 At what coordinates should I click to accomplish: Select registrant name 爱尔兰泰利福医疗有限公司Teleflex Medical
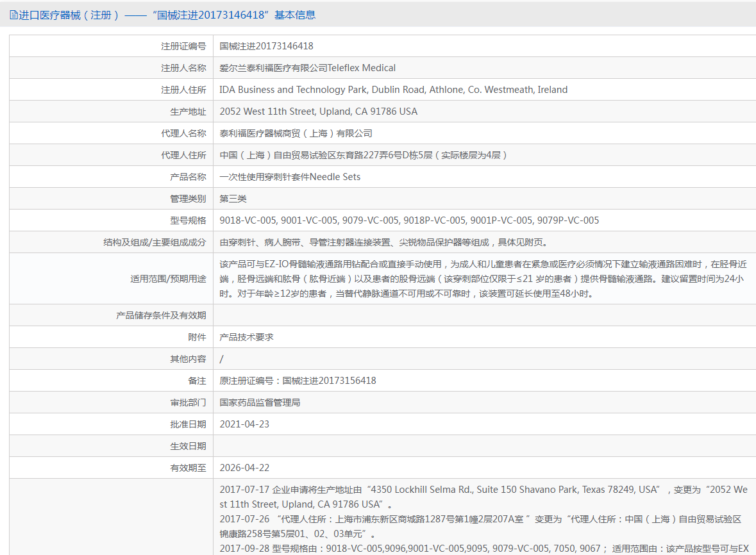(308, 68)
